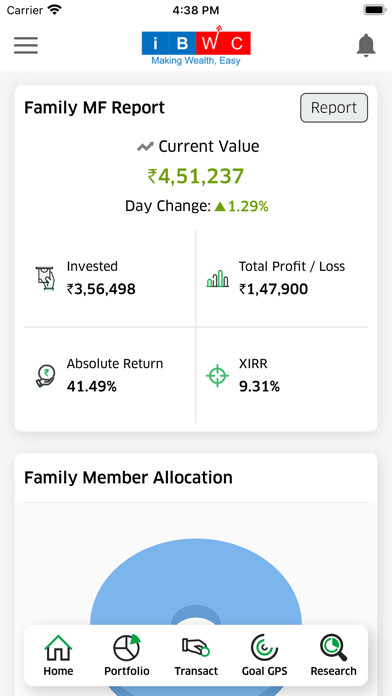The image size is (392, 696).
Task: Click the Family Member Allocation heading
Action: (x=128, y=478)
